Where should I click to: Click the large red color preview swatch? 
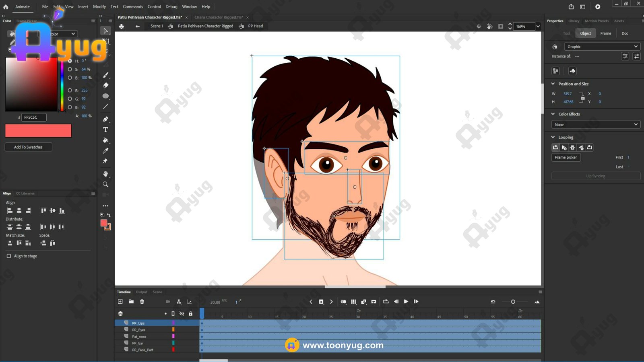38,131
